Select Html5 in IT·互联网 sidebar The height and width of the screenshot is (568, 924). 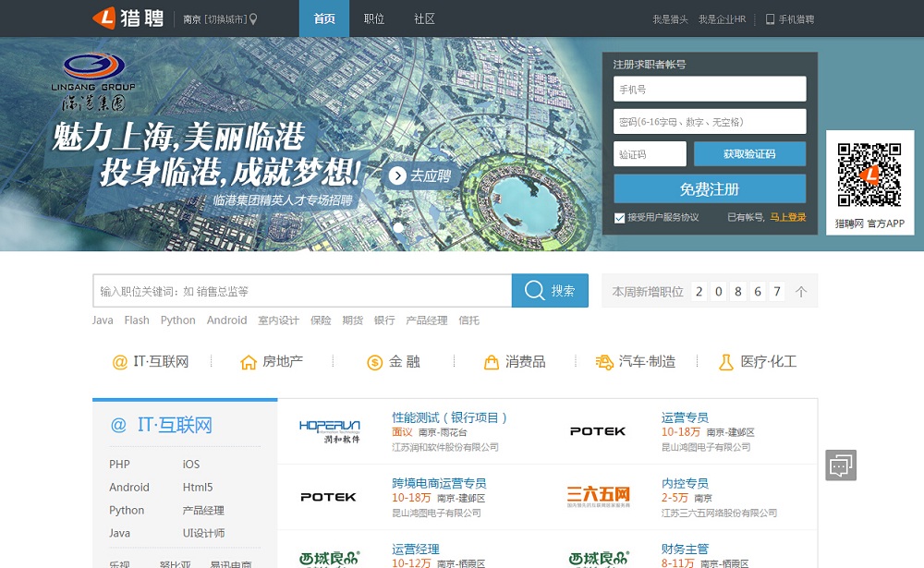coord(198,488)
